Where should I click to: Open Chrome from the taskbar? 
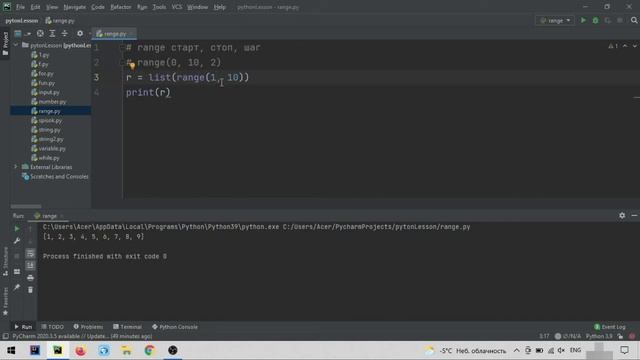click(149, 350)
